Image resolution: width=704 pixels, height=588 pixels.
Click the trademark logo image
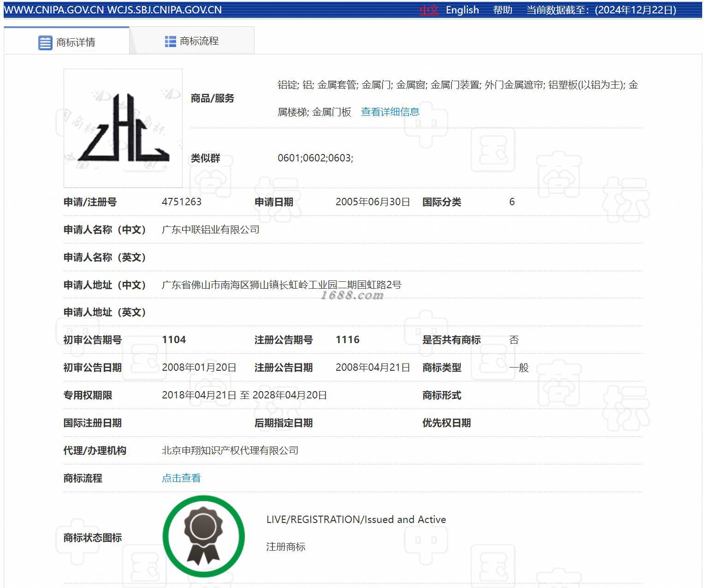pos(123,128)
